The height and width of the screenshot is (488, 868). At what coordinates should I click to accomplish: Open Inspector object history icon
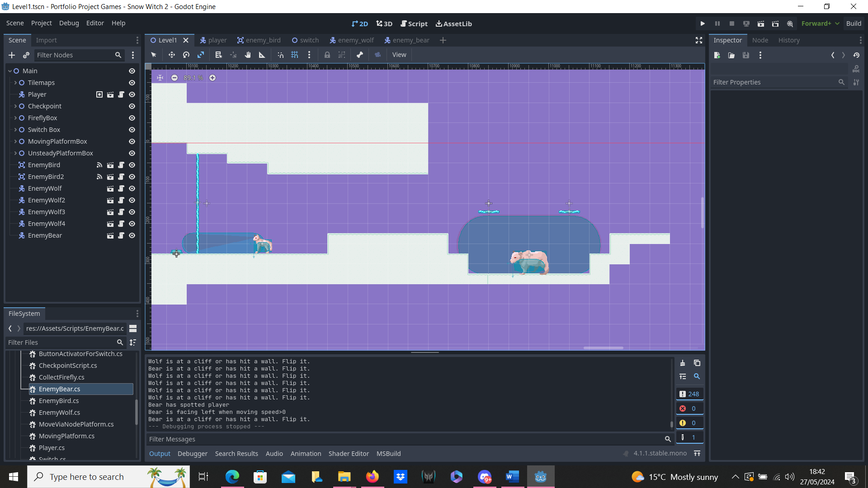tap(856, 55)
